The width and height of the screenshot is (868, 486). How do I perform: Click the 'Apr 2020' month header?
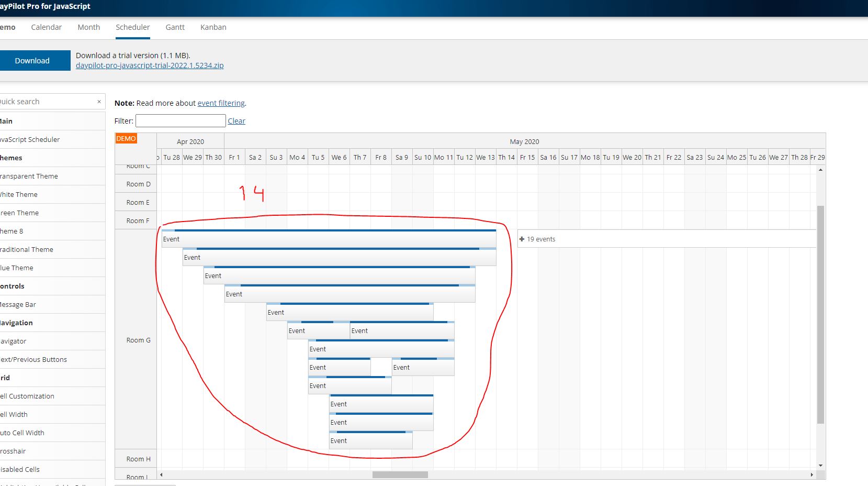point(190,141)
